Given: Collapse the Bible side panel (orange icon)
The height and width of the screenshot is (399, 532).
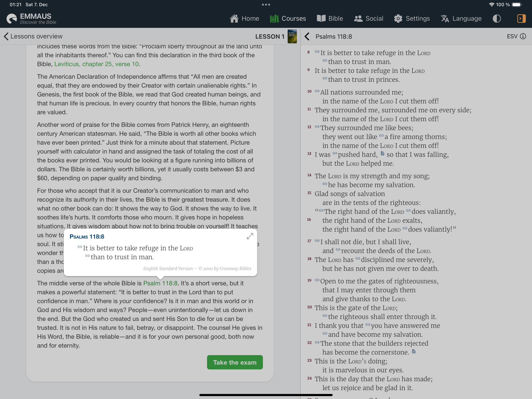Looking at the screenshot, I should pos(521,19).
